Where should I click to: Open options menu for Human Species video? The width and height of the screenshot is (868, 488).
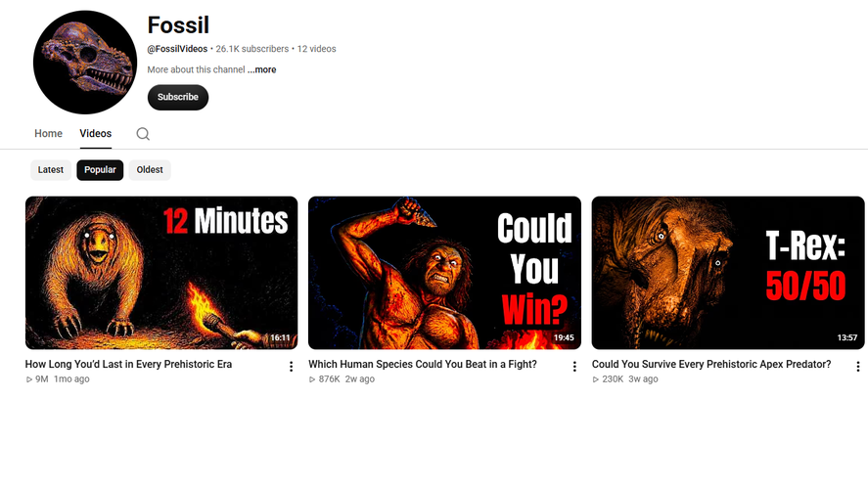pyautogui.click(x=574, y=367)
